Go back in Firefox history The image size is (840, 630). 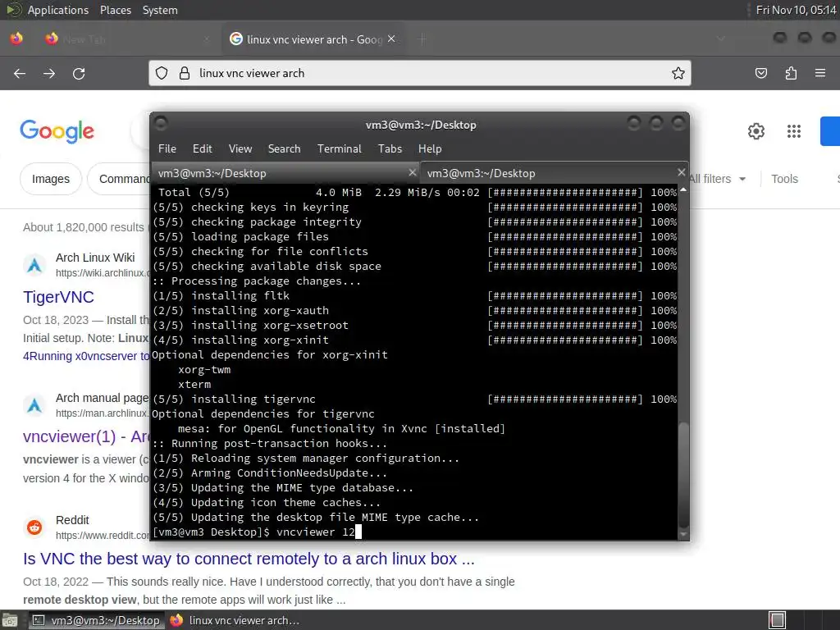(20, 73)
